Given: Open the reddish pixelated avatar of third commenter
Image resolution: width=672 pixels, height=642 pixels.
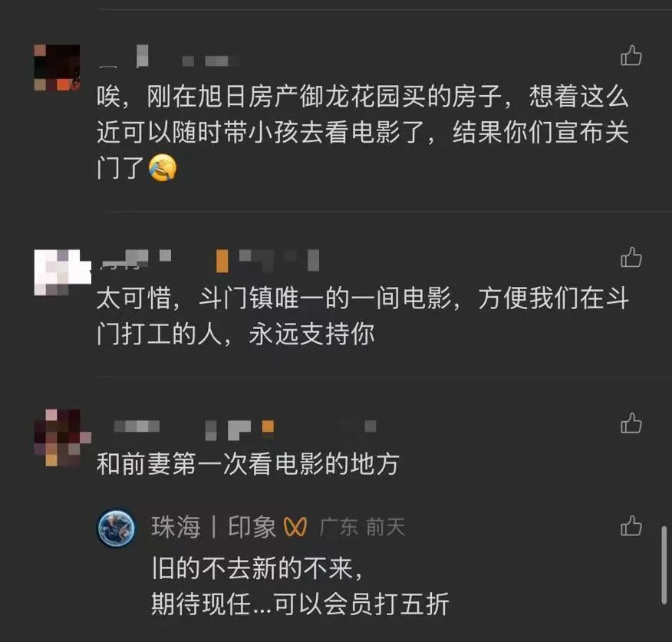Looking at the screenshot, I should click(x=63, y=437).
